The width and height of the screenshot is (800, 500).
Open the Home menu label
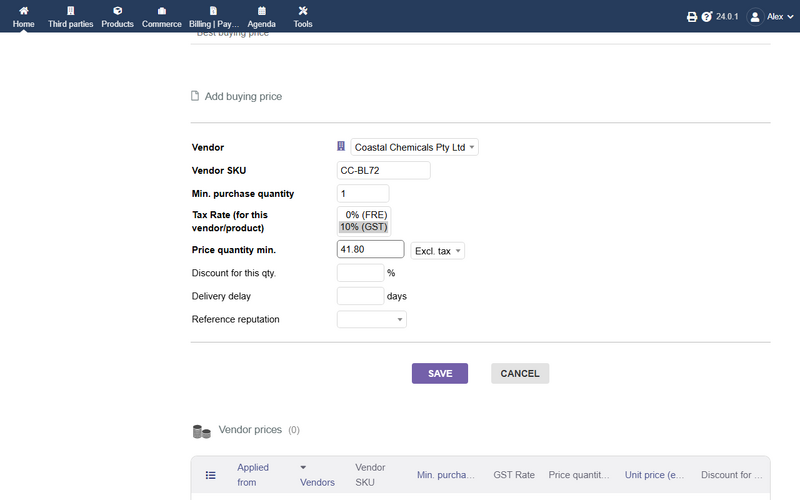pyautogui.click(x=23, y=24)
